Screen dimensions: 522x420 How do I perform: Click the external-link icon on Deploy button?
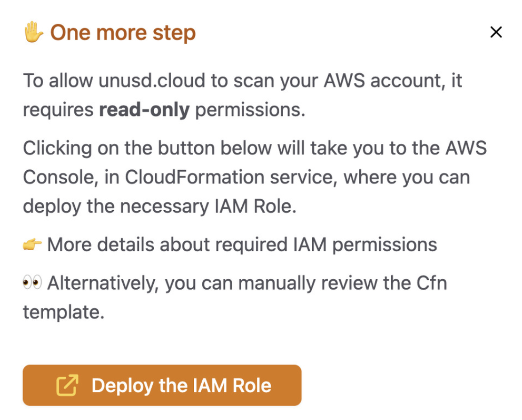tap(67, 386)
